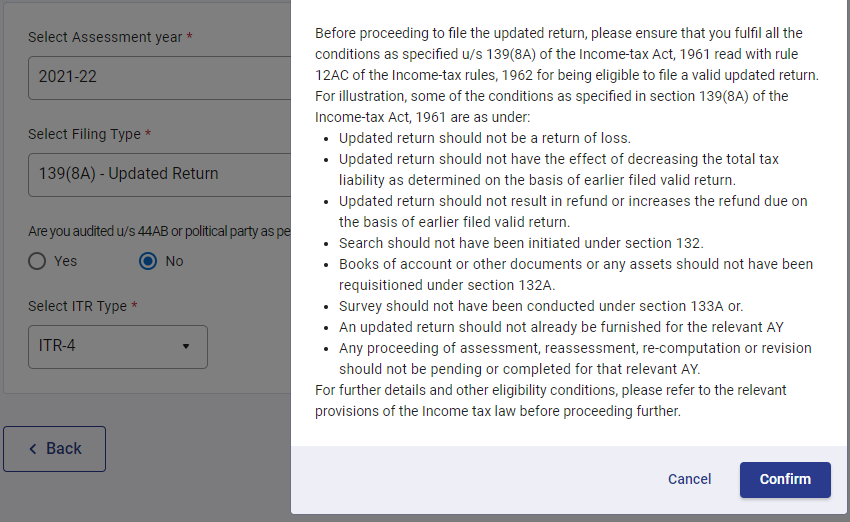Click the section 132 search condition text
The height and width of the screenshot is (522, 850).
(x=521, y=243)
